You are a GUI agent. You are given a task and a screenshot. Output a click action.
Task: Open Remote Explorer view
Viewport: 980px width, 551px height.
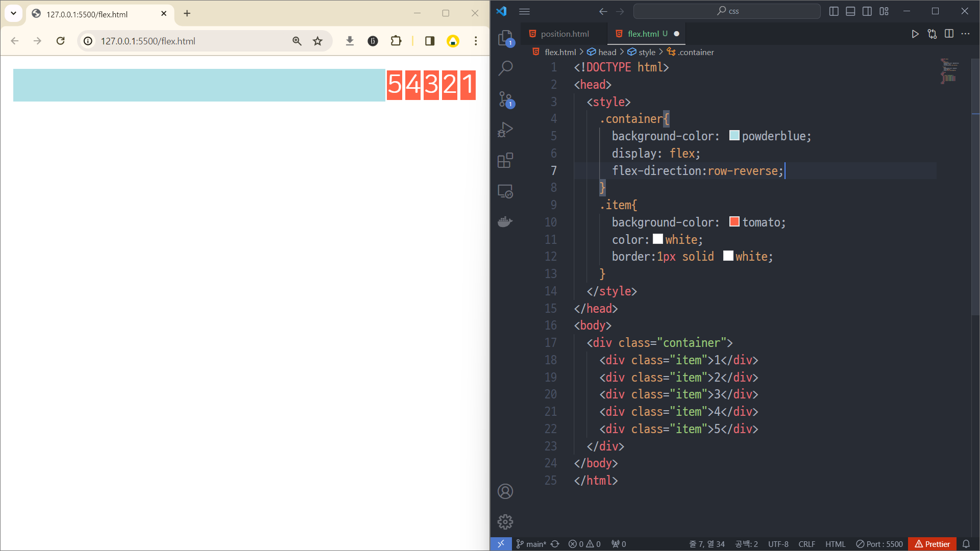pyautogui.click(x=505, y=191)
